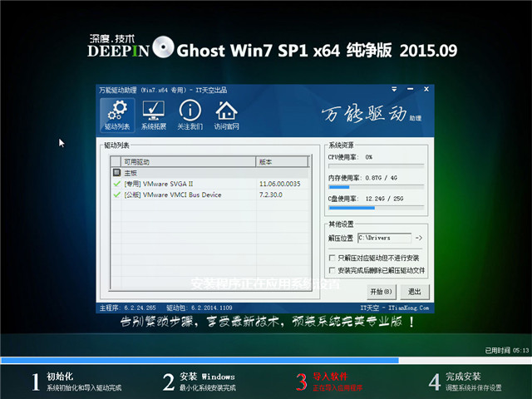Click the -> browse arrow beside 解压位置
This screenshot has height=399, width=532.
tap(419, 238)
